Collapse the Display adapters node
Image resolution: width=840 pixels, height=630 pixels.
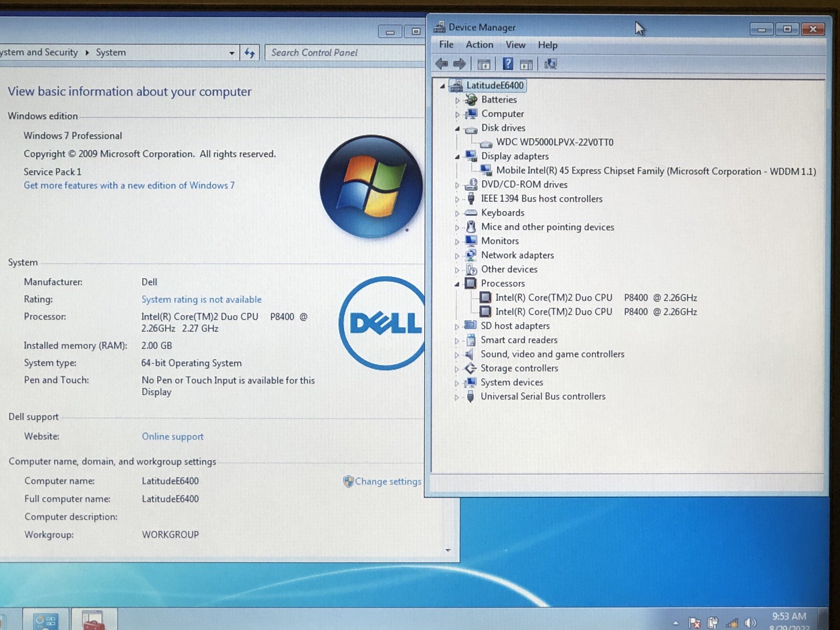click(x=457, y=157)
